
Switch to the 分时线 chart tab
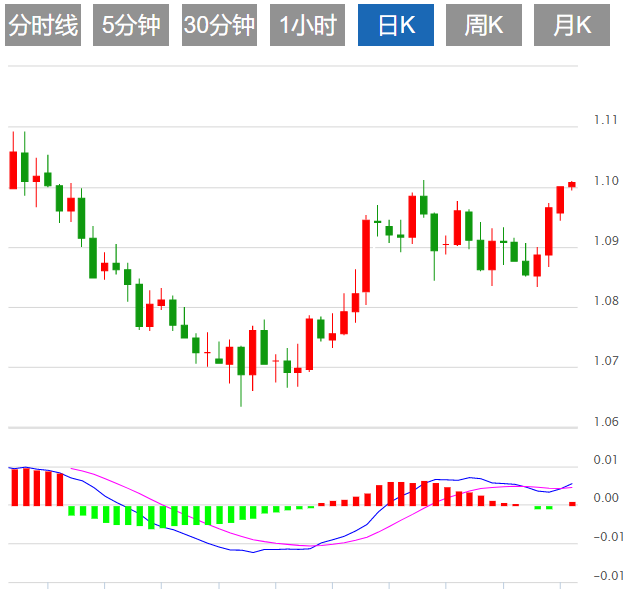click(43, 25)
